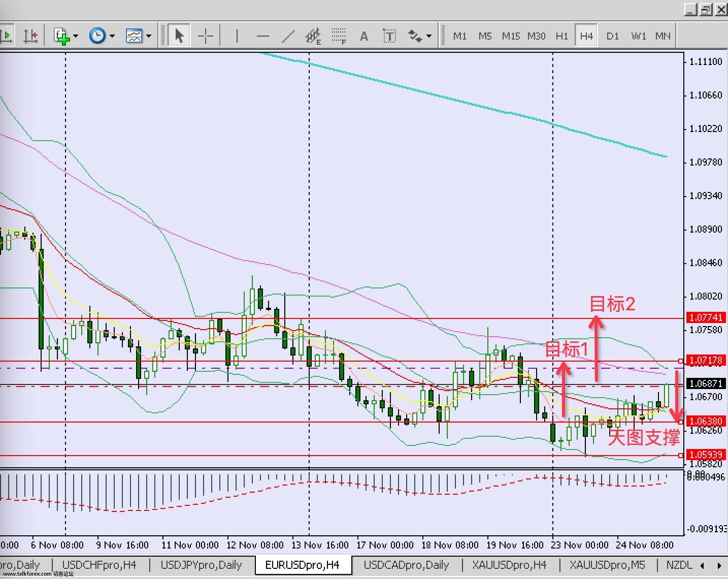Restore down the chart window
The height and width of the screenshot is (579, 728).
point(706,10)
